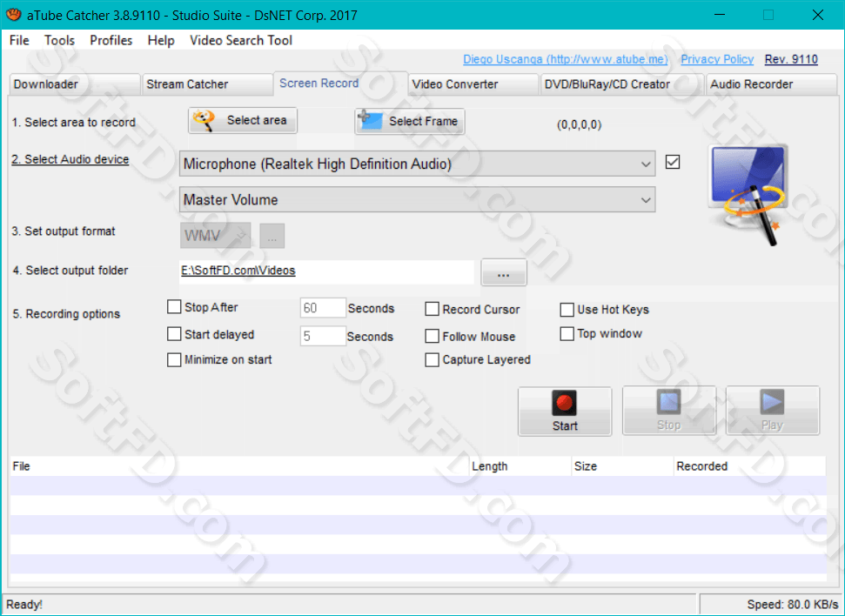Check Minimize on start option

pyautogui.click(x=174, y=359)
